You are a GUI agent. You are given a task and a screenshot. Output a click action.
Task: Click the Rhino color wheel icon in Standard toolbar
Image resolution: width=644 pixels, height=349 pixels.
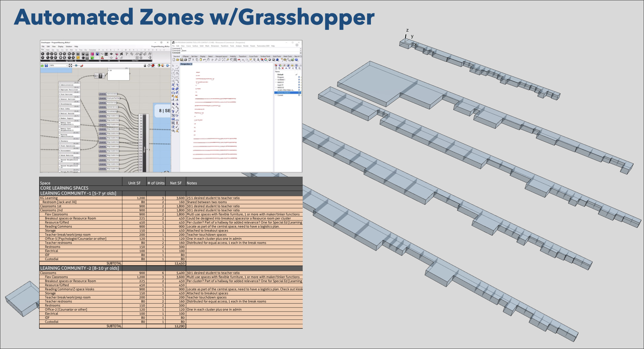[x=266, y=60]
